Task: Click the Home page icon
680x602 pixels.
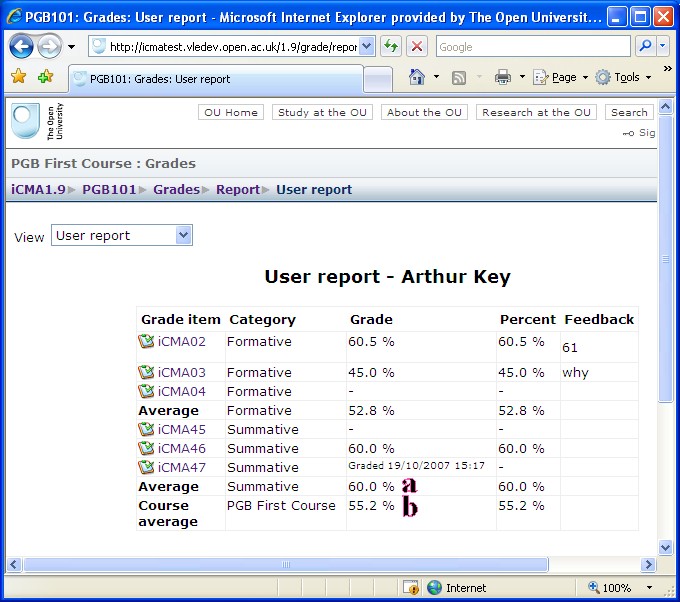Action: (x=416, y=77)
